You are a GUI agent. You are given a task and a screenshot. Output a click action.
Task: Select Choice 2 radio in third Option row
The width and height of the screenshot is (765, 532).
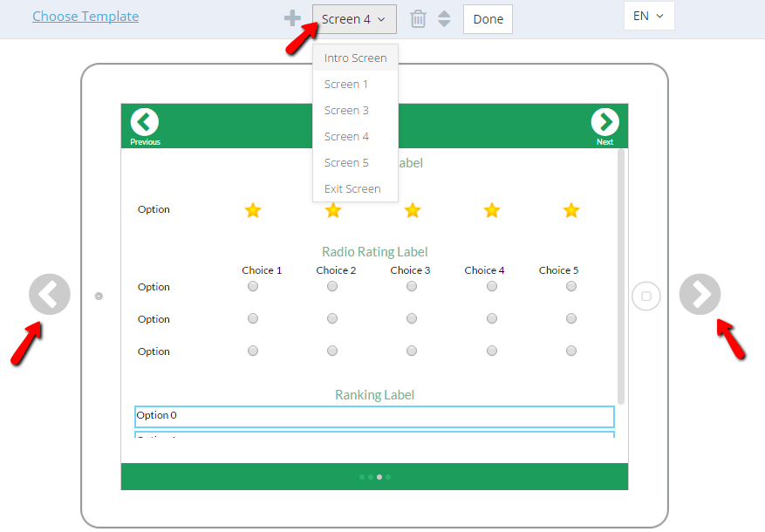(332, 351)
